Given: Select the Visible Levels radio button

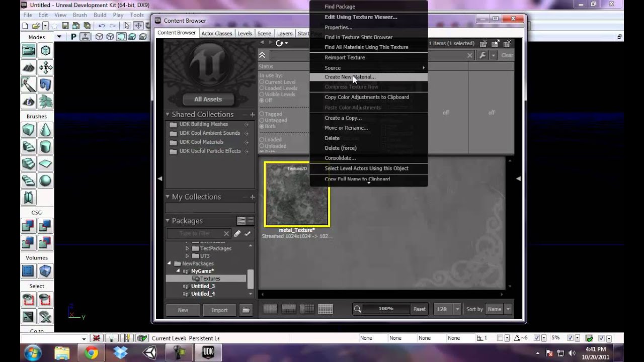Looking at the screenshot, I should [262, 94].
